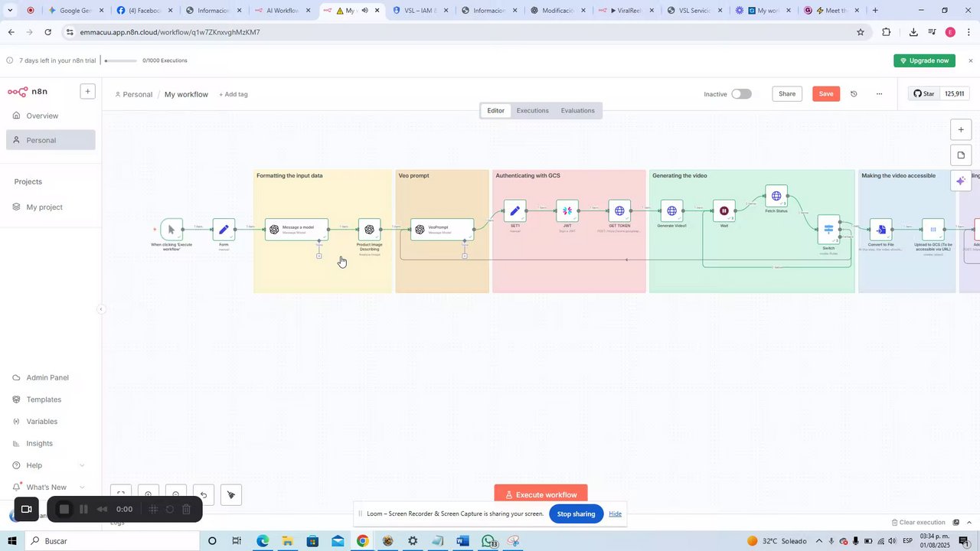Open the VeoPrompt node

pyautogui.click(x=442, y=230)
